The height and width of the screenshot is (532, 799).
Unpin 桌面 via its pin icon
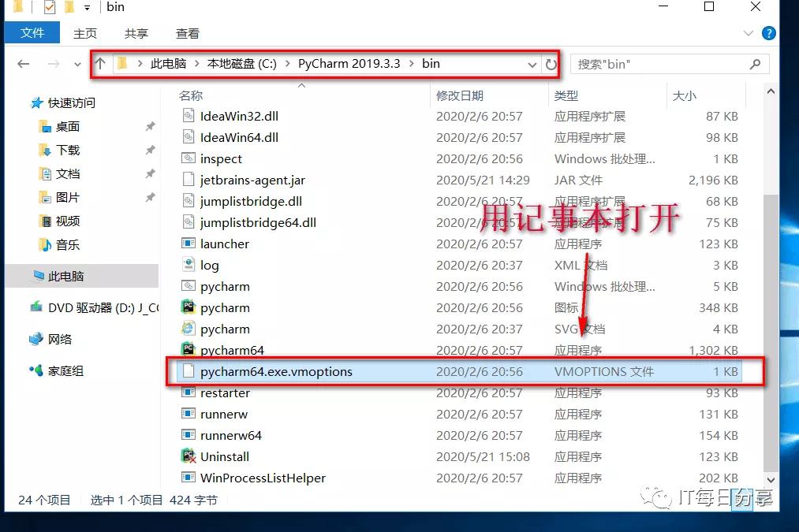click(151, 126)
